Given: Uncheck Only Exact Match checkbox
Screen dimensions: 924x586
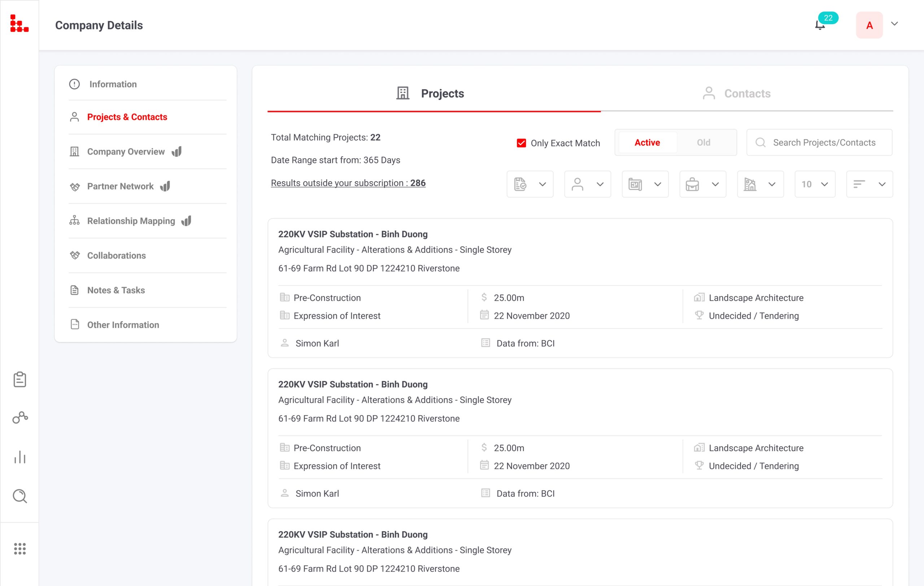Looking at the screenshot, I should pyautogui.click(x=521, y=143).
